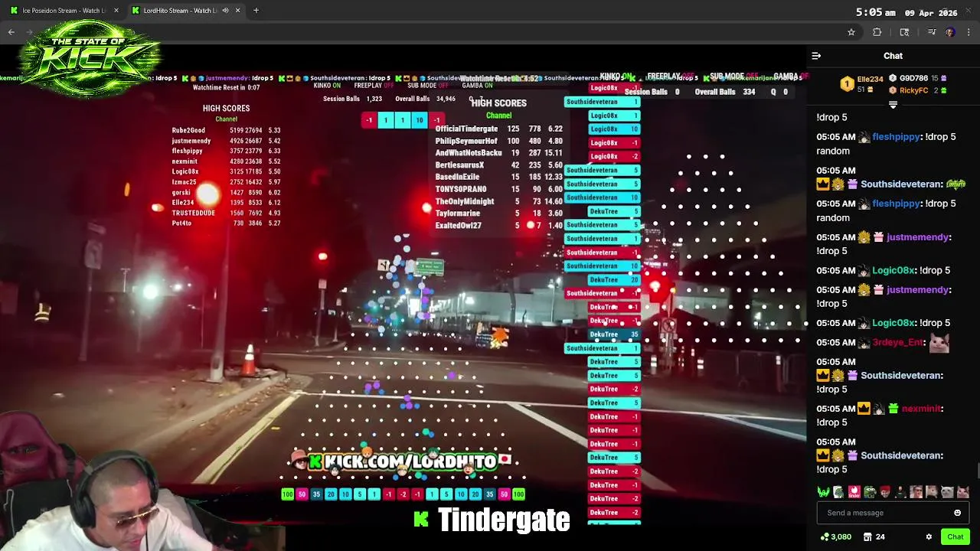
Task: Insert the white cat emote
Action: click(x=947, y=492)
